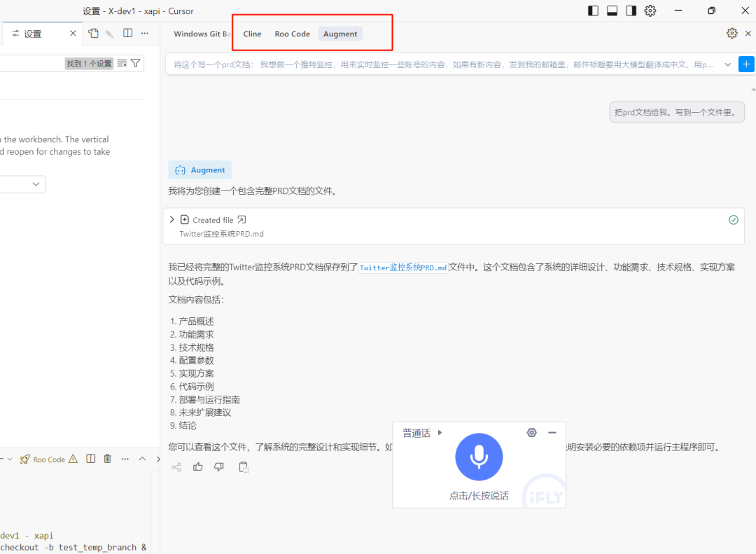This screenshot has width=756, height=554.
Task: Filter settings with the funnel icon
Action: [x=136, y=63]
